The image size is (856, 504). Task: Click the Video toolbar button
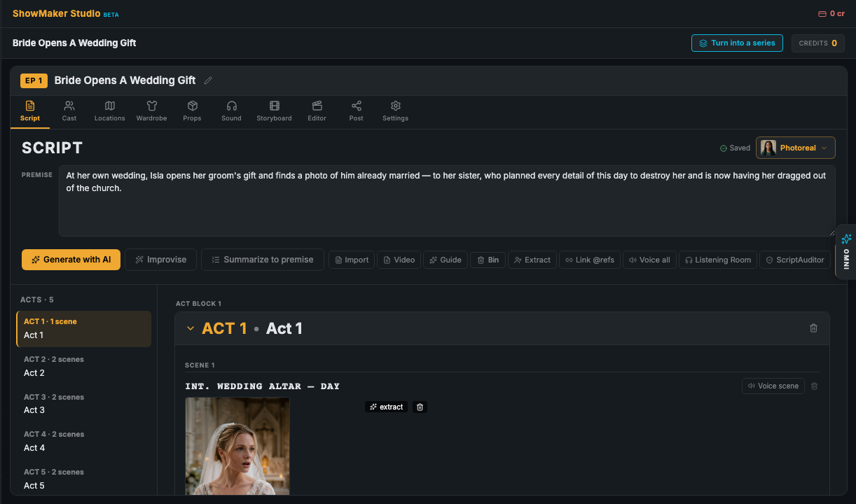click(399, 260)
